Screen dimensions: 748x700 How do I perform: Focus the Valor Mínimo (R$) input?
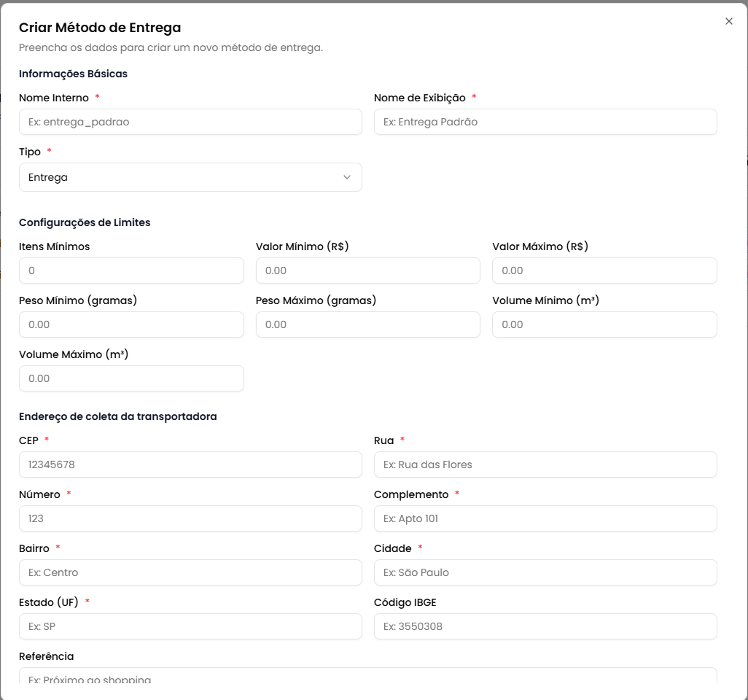(367, 271)
